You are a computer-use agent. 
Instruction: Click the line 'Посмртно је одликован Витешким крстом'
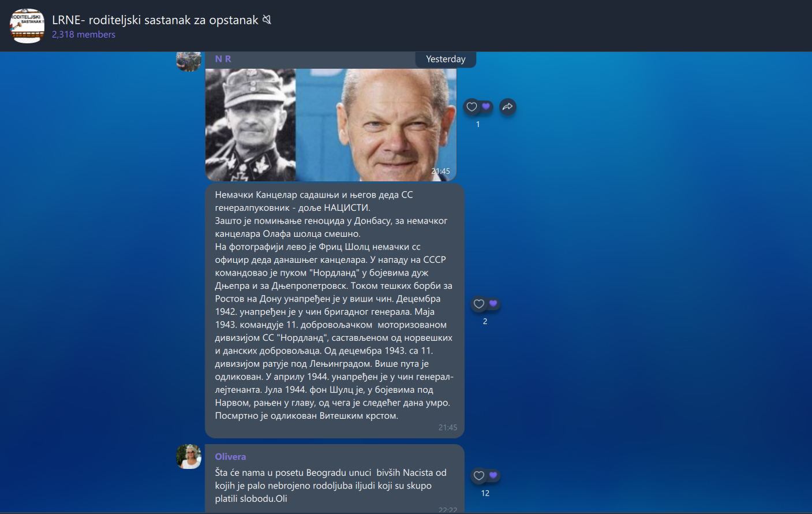(x=306, y=416)
